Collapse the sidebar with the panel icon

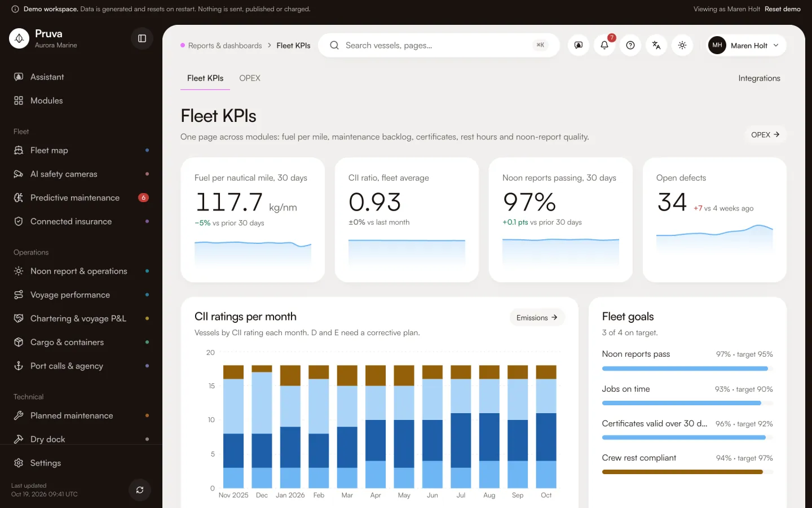point(142,38)
